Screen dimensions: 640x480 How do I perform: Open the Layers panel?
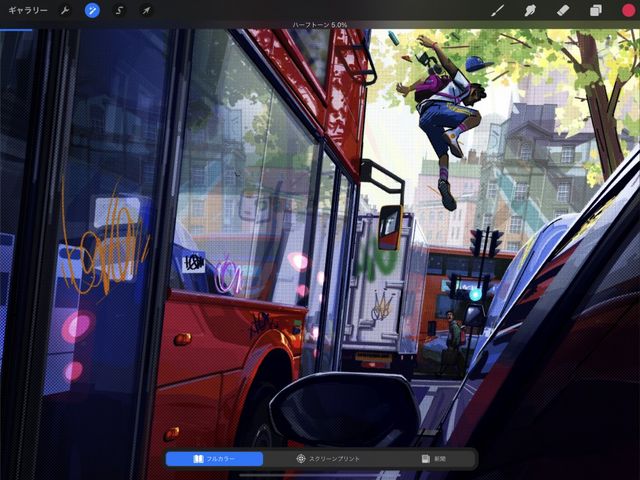[x=596, y=10]
